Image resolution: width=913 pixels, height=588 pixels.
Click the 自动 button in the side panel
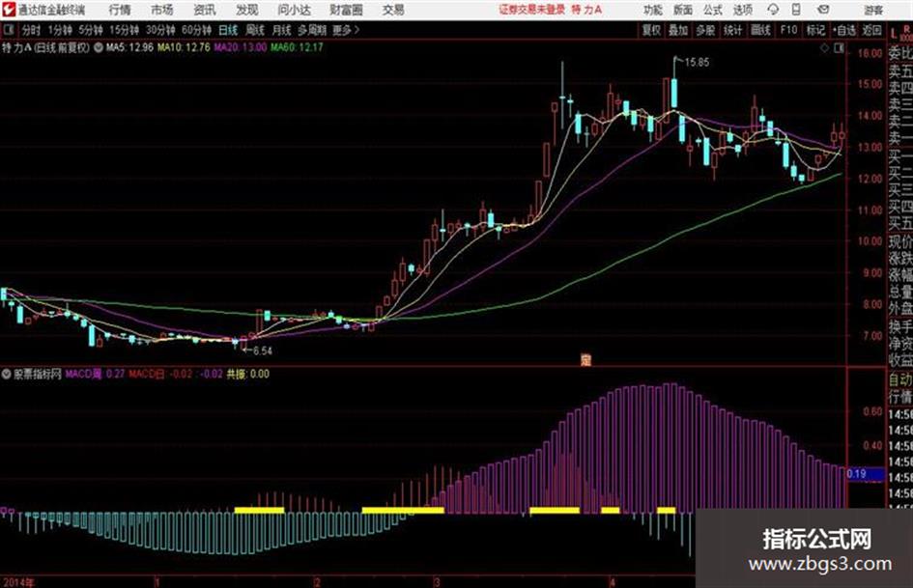[900, 380]
